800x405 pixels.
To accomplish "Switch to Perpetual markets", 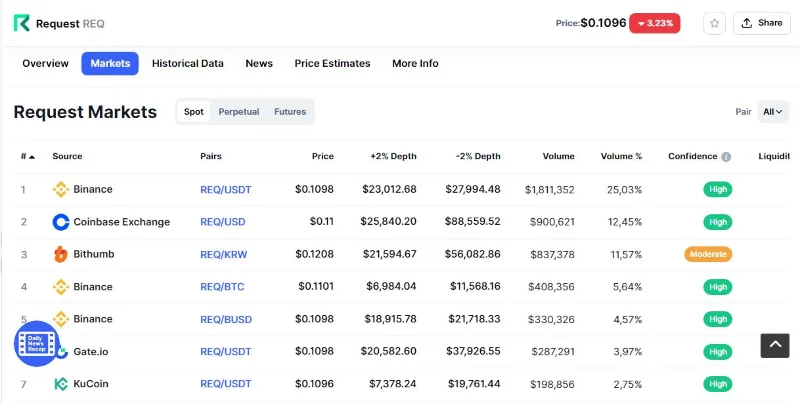I will pos(239,112).
